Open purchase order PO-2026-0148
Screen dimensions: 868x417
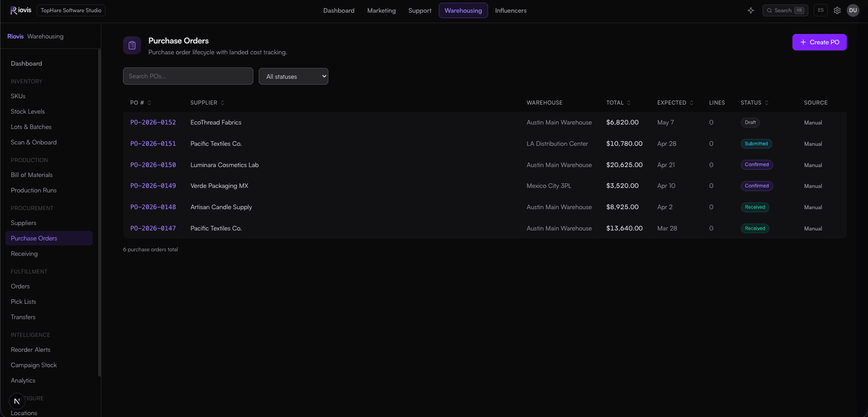pyautogui.click(x=153, y=207)
